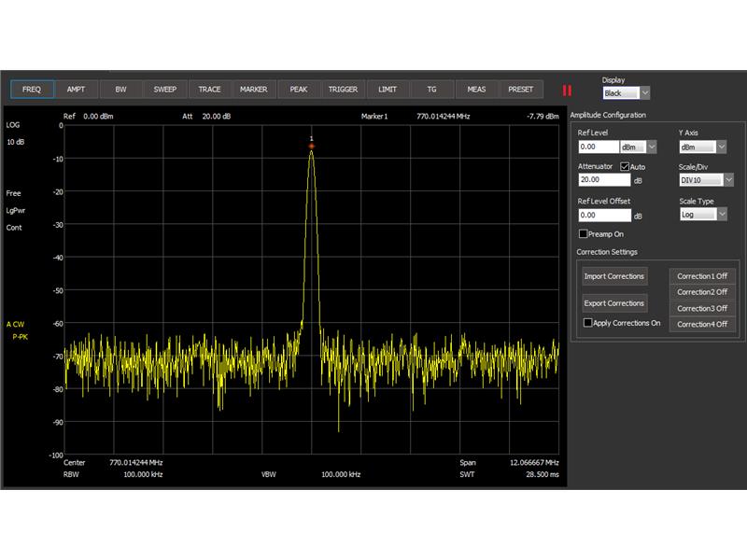Open the MARKER configuration tab
Screen dimensions: 747x560
[253, 90]
